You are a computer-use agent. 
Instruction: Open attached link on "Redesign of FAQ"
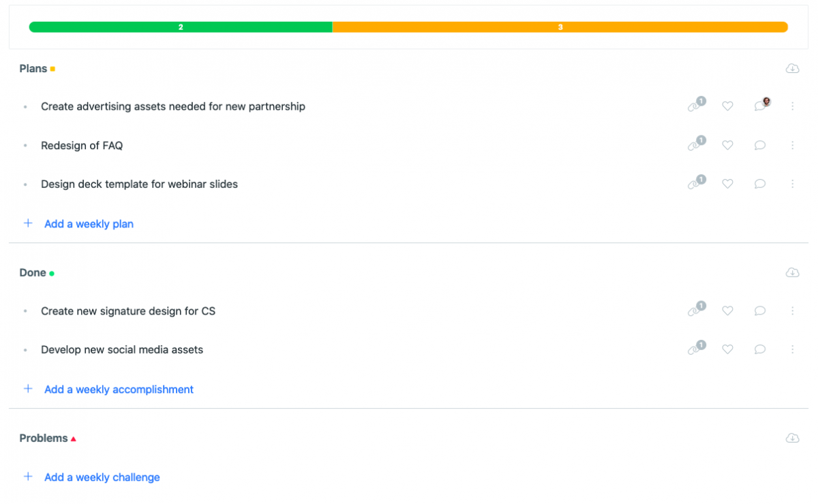tap(696, 145)
